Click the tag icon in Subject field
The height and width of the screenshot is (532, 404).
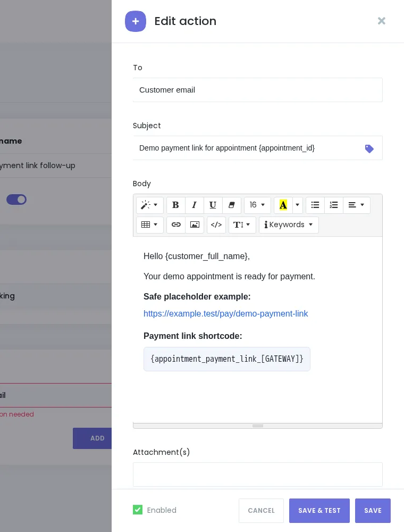point(369,148)
